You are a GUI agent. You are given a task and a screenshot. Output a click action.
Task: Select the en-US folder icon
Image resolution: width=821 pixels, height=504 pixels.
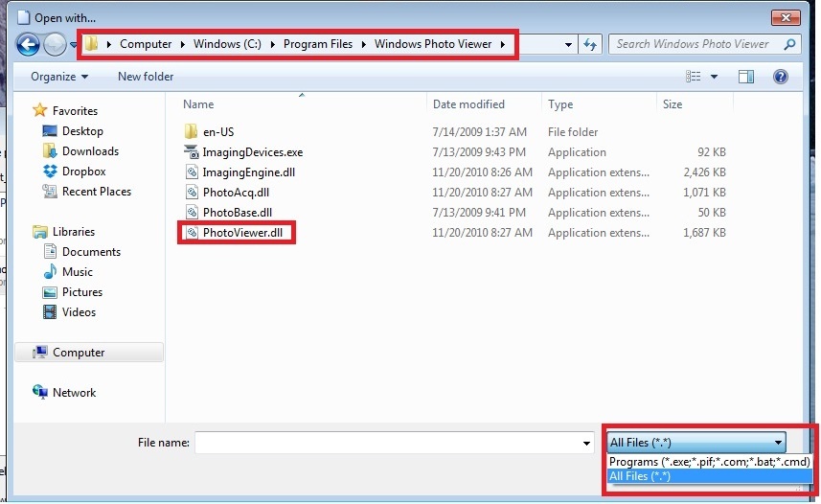tap(191, 131)
